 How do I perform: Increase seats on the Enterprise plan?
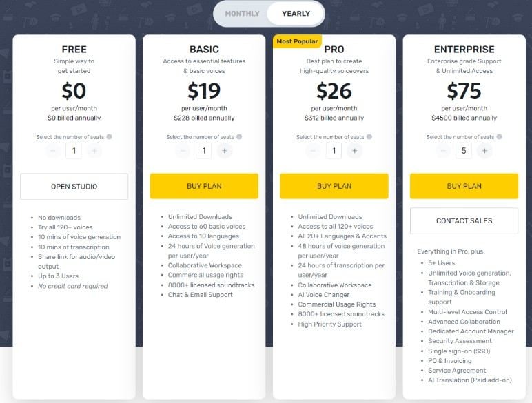[484, 151]
